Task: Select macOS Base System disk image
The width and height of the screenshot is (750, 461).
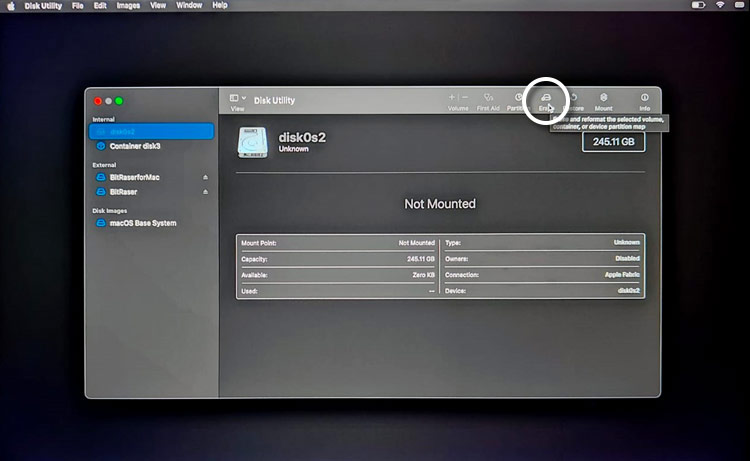Action: (x=143, y=223)
